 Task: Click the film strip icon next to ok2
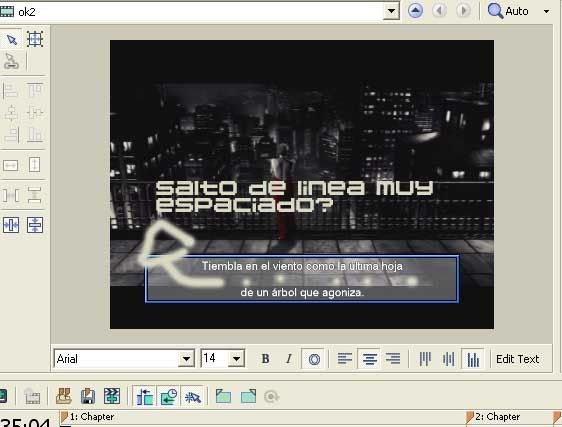click(7, 11)
